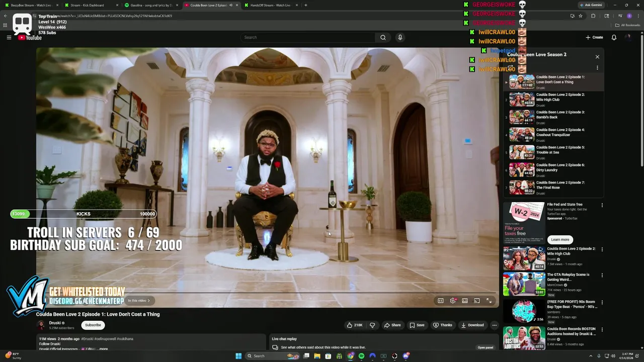The width and height of the screenshot is (644, 362).
Task: Open the Windows Start menu
Action: [238, 356]
